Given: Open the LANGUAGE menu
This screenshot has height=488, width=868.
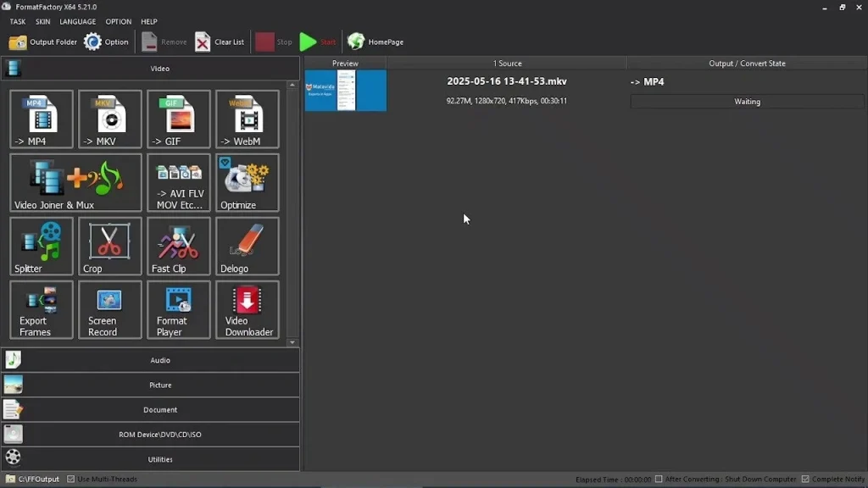Looking at the screenshot, I should click(x=77, y=21).
